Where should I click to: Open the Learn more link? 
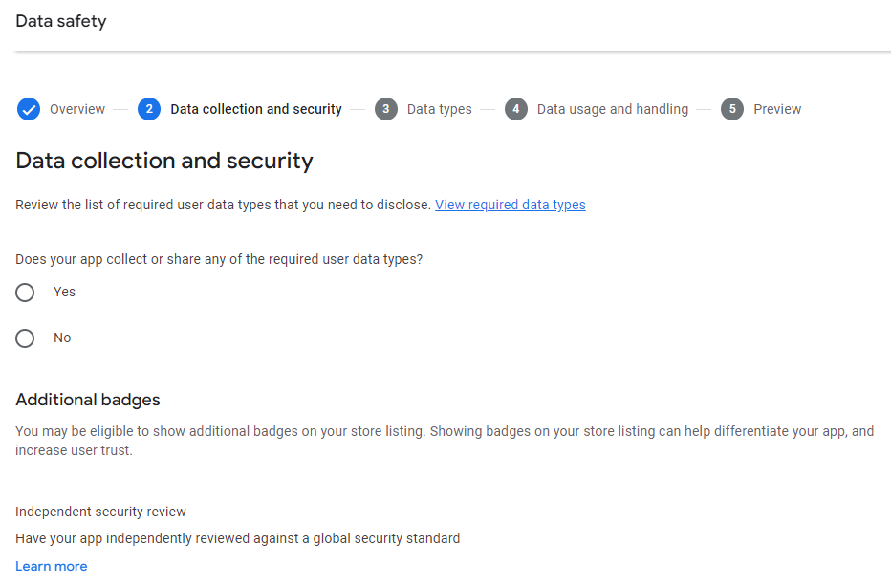[52, 566]
